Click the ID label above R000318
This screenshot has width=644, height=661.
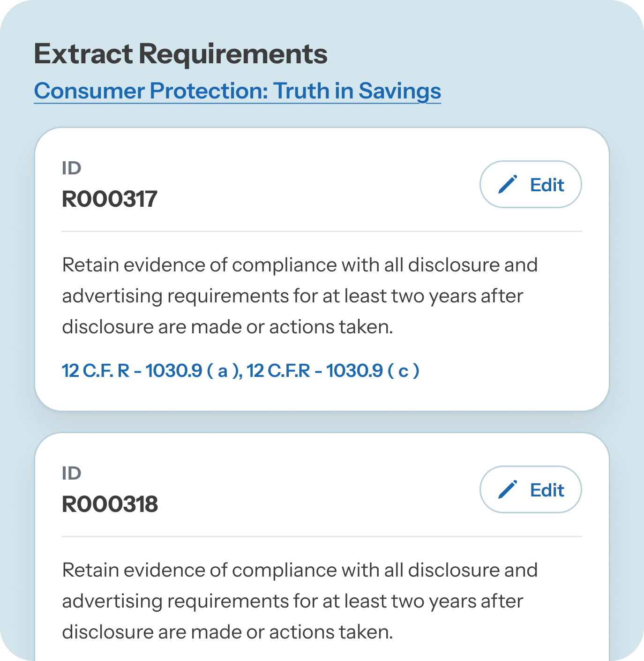coord(72,473)
